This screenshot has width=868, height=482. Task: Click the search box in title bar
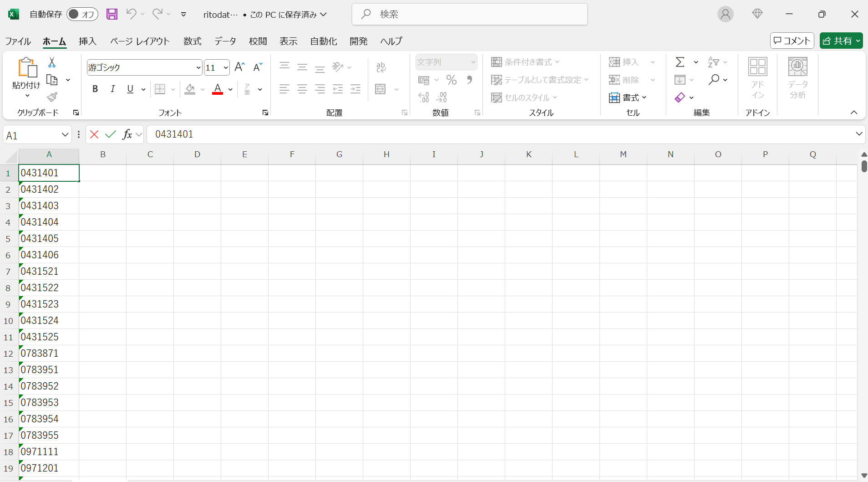click(x=469, y=14)
